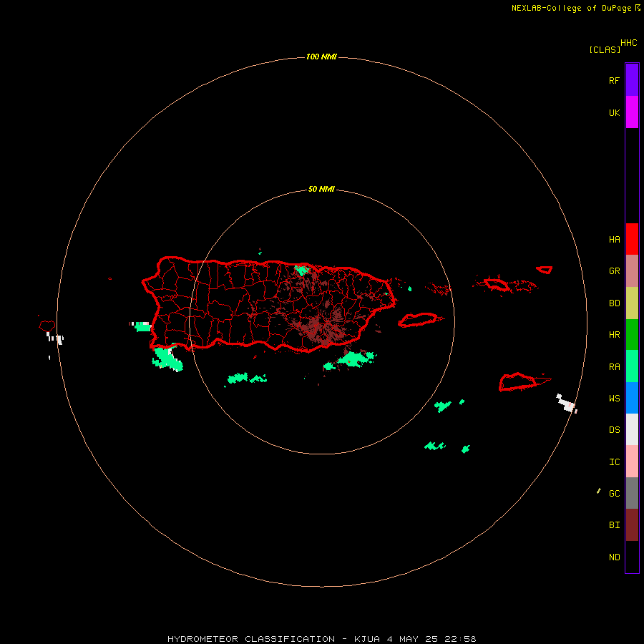Click the rain echo on Puerto Rico's north coast
The height and width of the screenshot is (644, 644).
coord(303,270)
